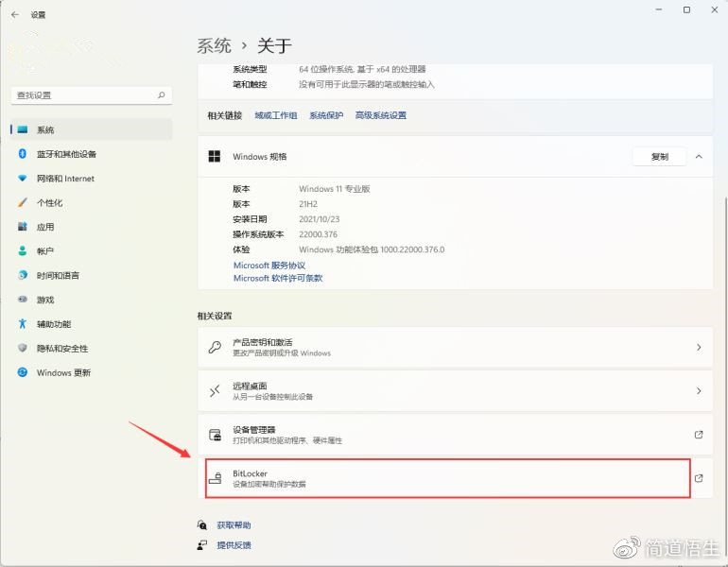Click the 应用 apps icon
The height and width of the screenshot is (567, 728).
[23, 227]
